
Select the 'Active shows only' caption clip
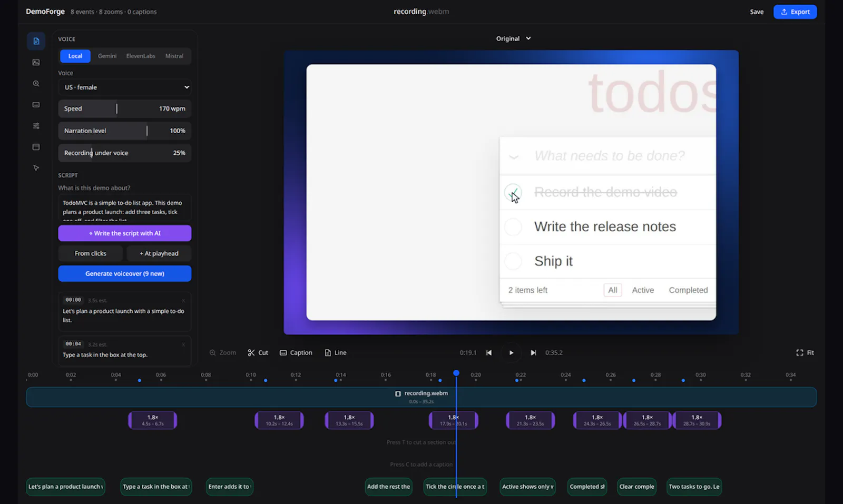(528, 487)
